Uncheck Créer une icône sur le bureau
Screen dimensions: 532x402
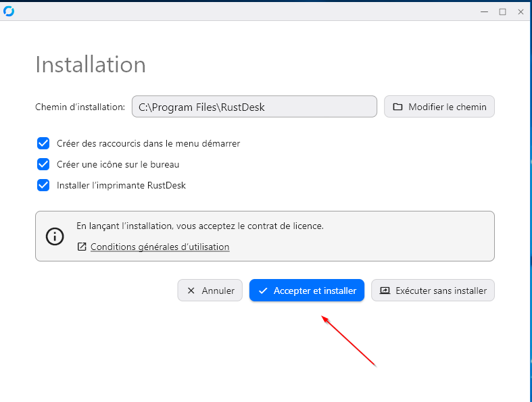click(x=43, y=165)
